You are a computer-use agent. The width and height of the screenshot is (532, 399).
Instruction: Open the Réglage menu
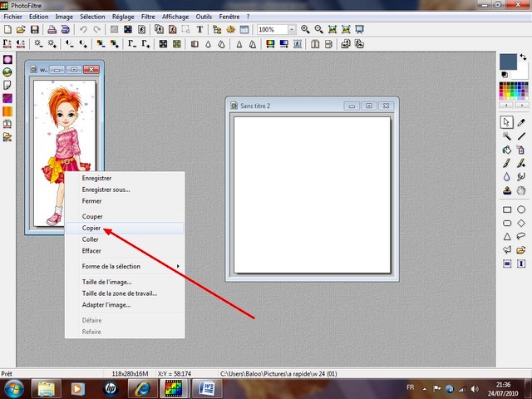point(123,17)
